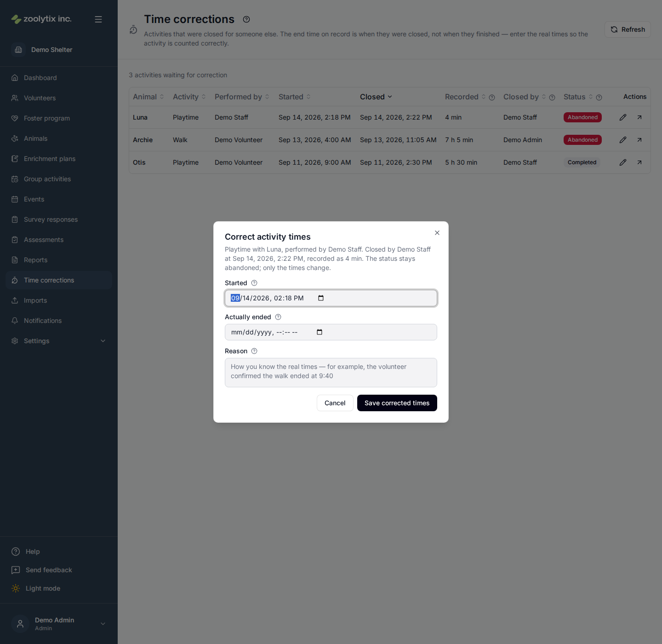Click the '5 h 30 min' recorded value
Image resolution: width=662 pixels, height=644 pixels.
[461, 162]
